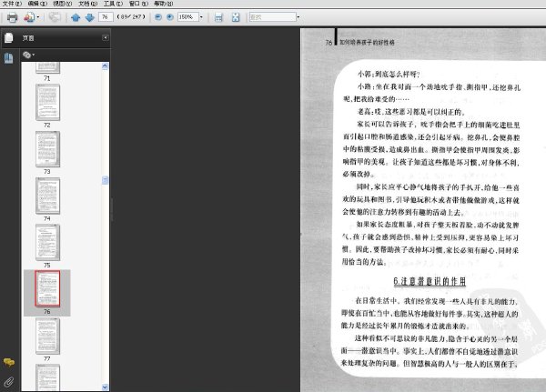Screen dimensions: 546x392
Task: Click the zoom out minus button
Action: coord(158,17)
